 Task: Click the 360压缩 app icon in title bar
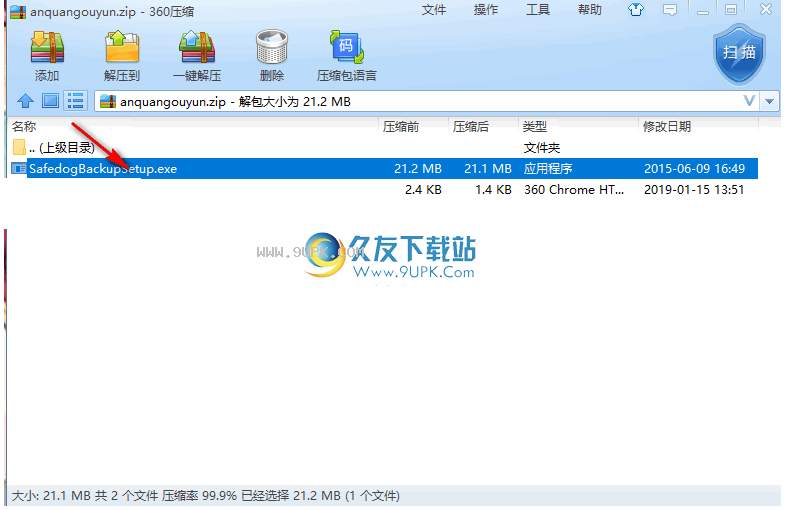[18, 11]
